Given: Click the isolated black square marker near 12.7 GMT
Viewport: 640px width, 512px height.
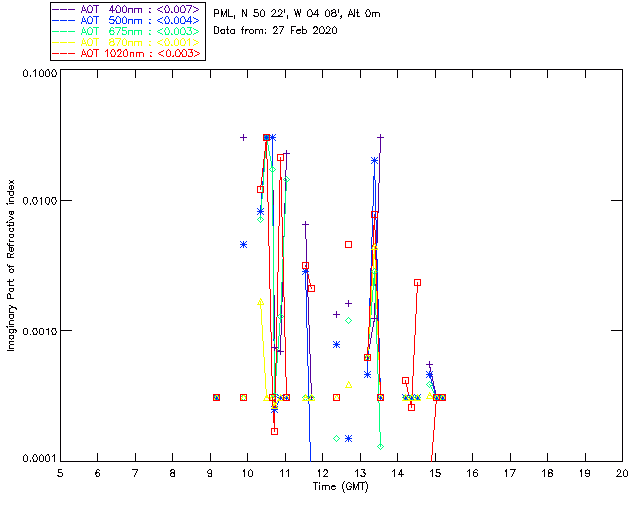Looking at the screenshot, I should (x=348, y=244).
